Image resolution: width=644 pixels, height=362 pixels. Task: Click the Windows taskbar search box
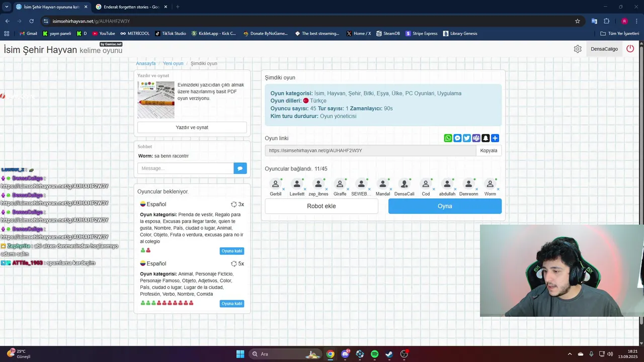(285, 354)
